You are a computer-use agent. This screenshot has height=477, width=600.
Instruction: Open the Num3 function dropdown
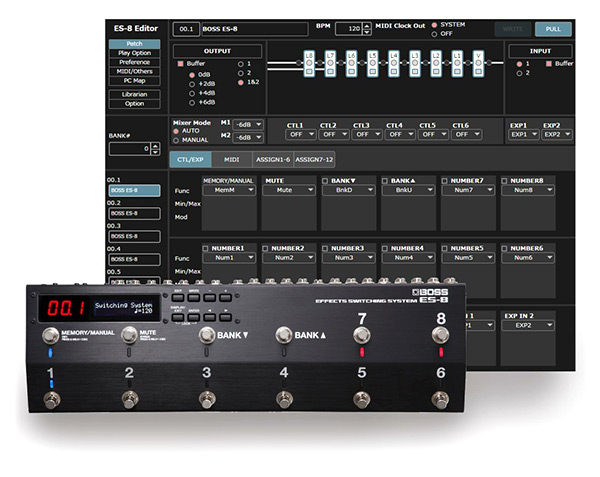[349, 258]
